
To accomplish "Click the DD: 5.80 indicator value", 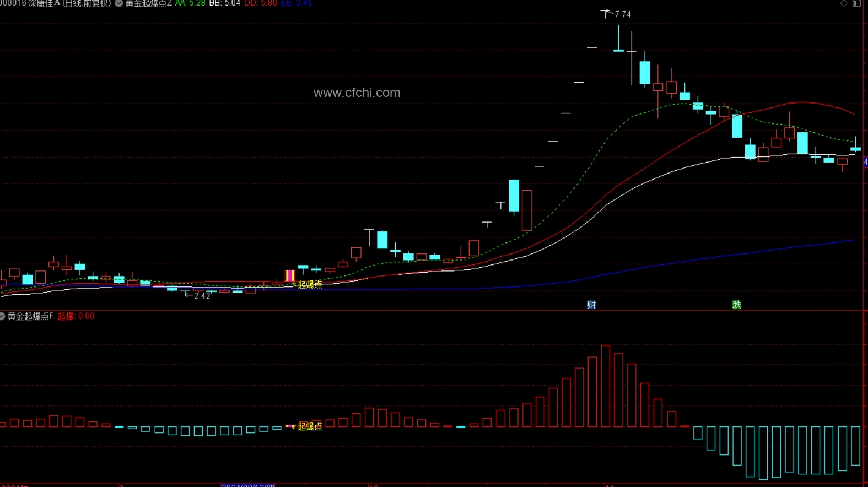I will pyautogui.click(x=261, y=3).
